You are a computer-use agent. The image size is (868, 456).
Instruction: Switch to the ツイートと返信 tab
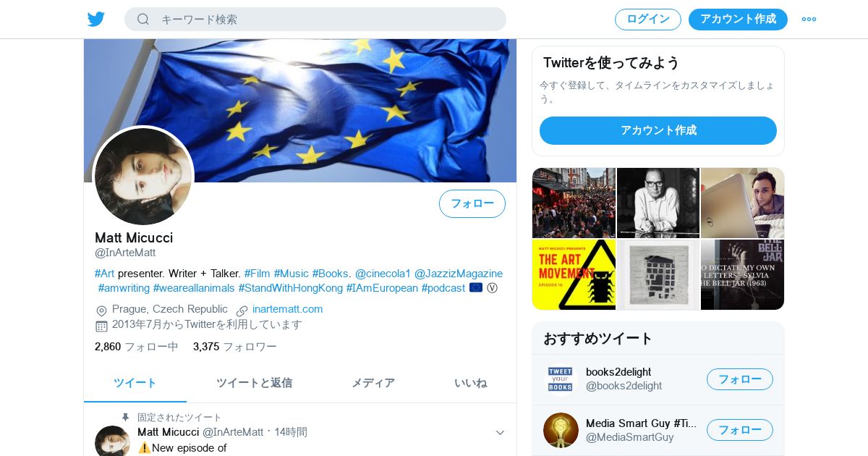point(254,383)
